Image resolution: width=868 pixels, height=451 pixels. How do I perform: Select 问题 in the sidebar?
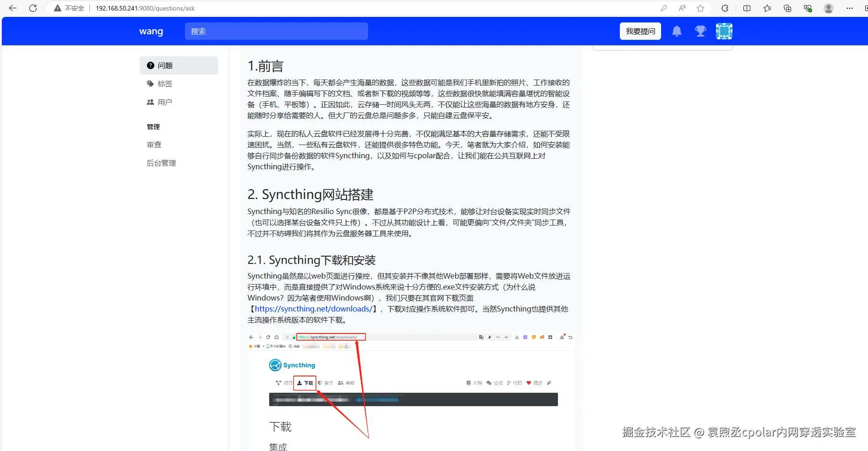(179, 65)
